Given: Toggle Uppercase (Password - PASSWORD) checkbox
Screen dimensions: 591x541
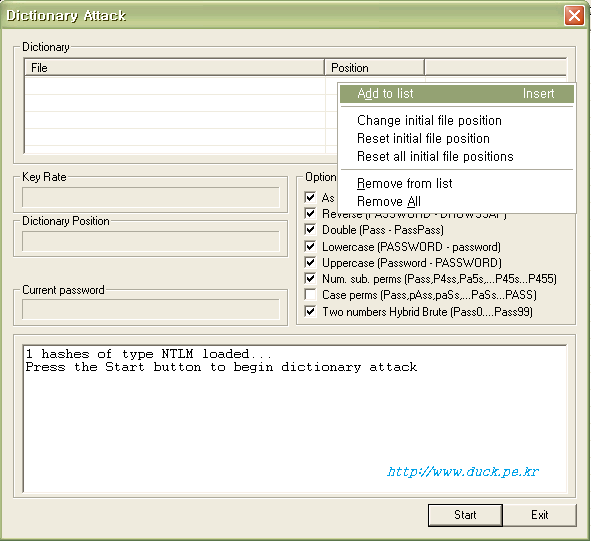Looking at the screenshot, I should click(310, 262).
